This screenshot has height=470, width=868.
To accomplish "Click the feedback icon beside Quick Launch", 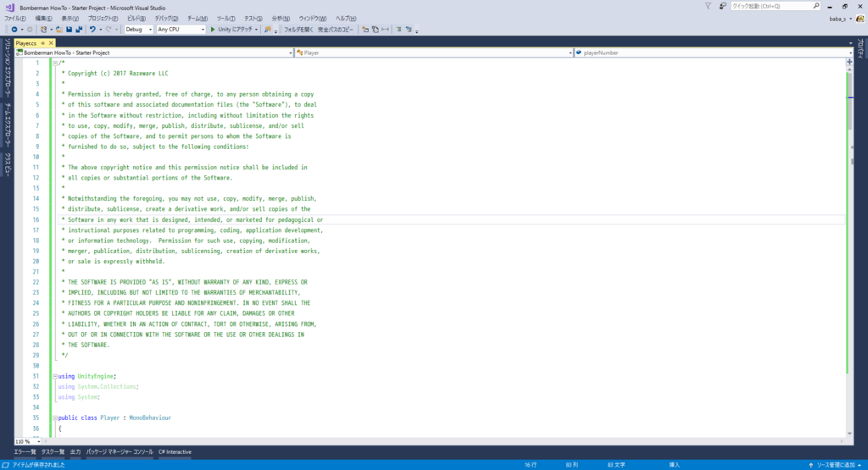I will tap(723, 6).
